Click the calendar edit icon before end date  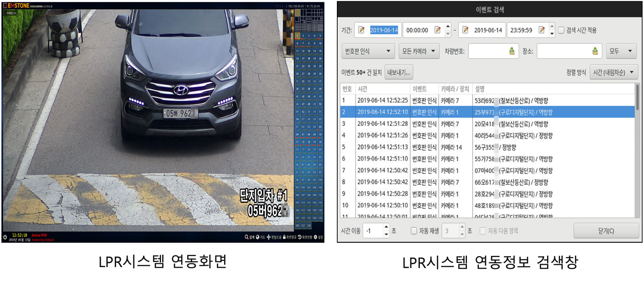465,30
